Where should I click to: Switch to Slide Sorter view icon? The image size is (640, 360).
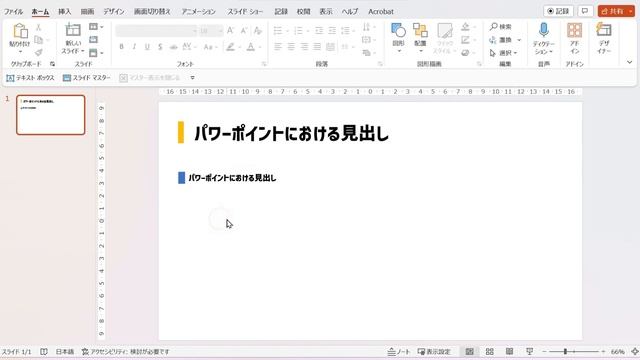pyautogui.click(x=489, y=351)
